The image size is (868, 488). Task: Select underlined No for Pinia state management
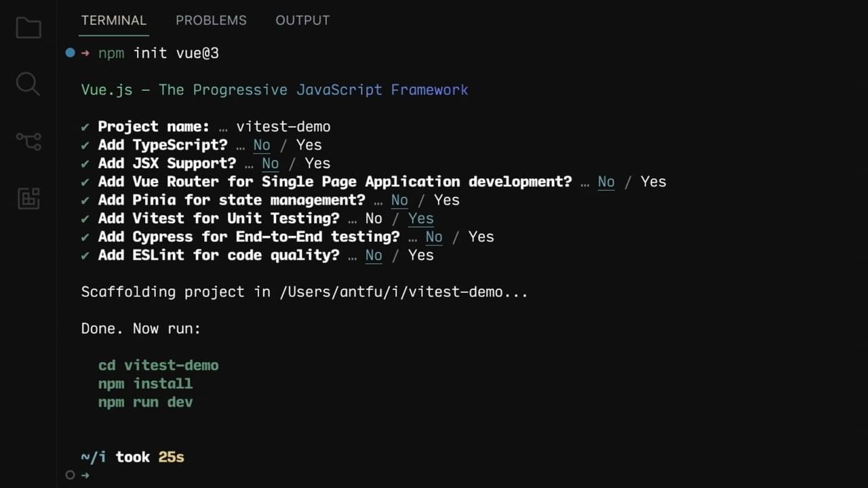(399, 200)
